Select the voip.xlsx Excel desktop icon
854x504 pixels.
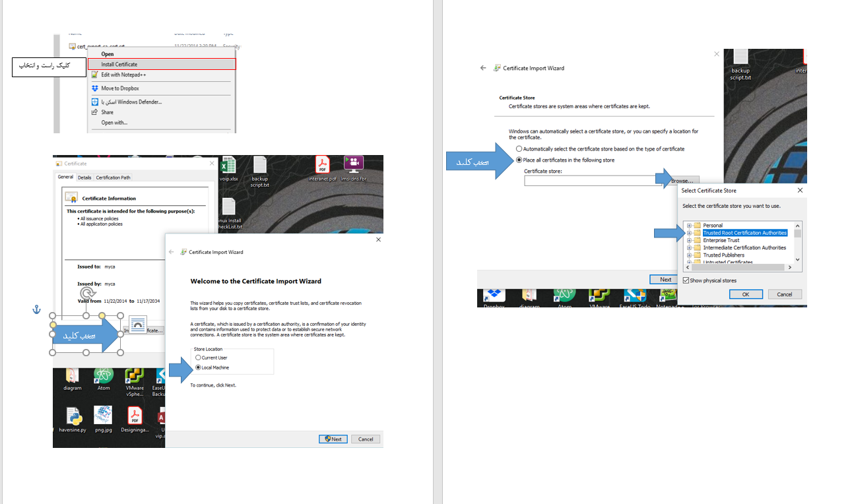[228, 168]
